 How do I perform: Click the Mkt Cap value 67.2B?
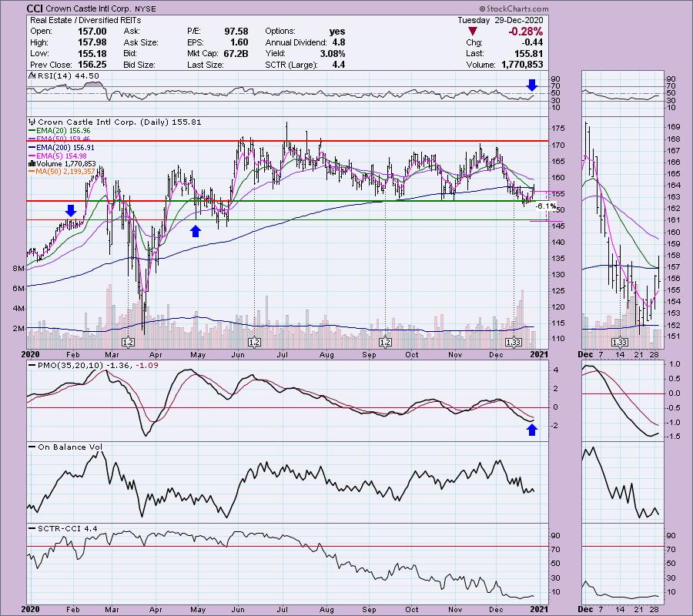click(x=236, y=53)
